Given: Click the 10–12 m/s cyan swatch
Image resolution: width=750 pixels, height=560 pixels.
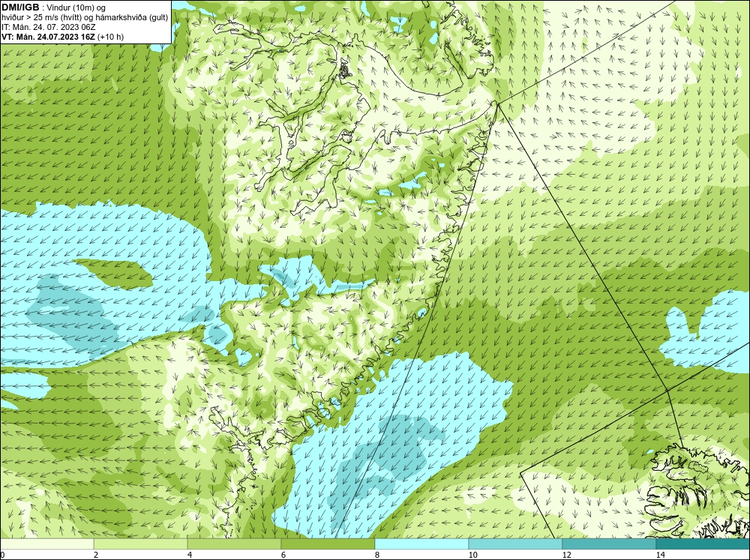Looking at the screenshot, I should pyautogui.click(x=516, y=544).
